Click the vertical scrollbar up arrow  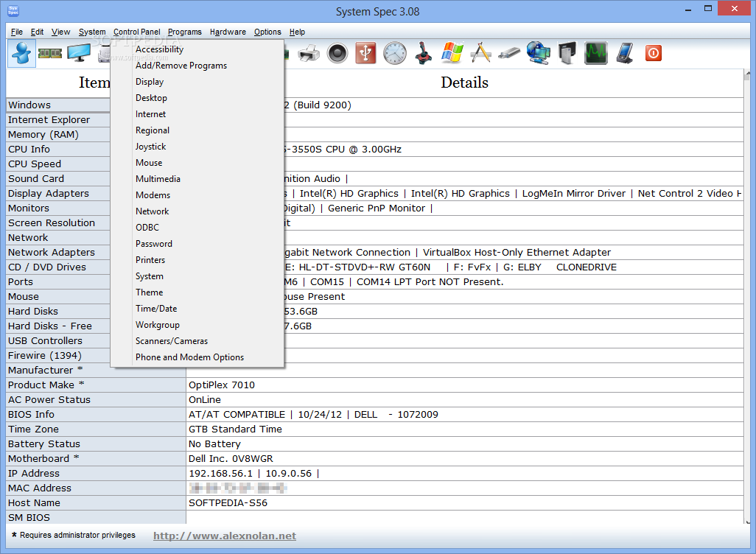(x=748, y=74)
